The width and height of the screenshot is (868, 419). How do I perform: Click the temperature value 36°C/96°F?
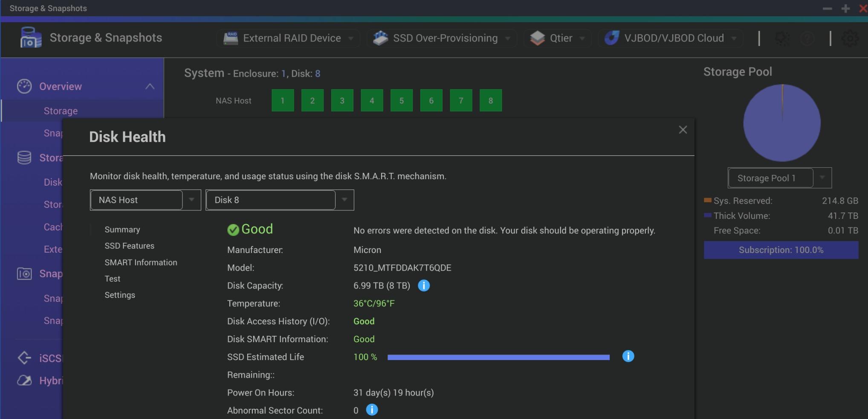click(x=374, y=303)
